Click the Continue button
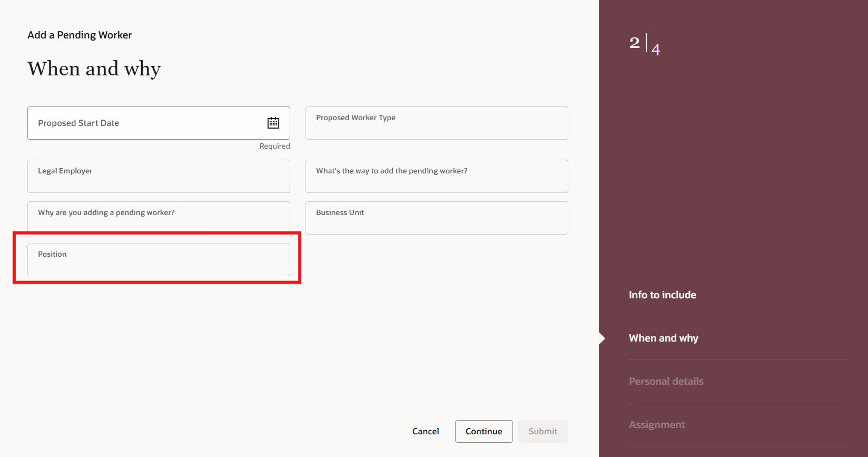This screenshot has height=457, width=868. [x=484, y=431]
